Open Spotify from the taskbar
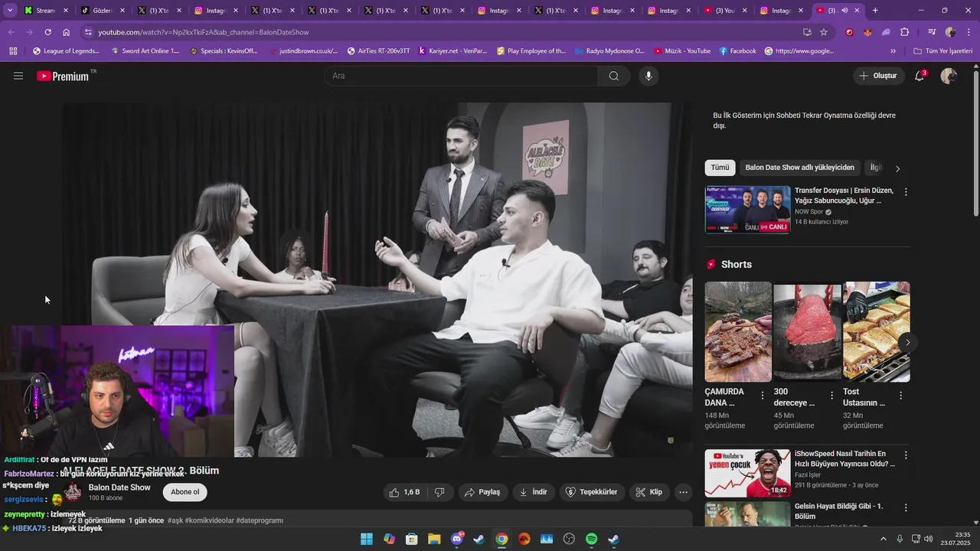The height and width of the screenshot is (551, 980). pyautogui.click(x=591, y=539)
